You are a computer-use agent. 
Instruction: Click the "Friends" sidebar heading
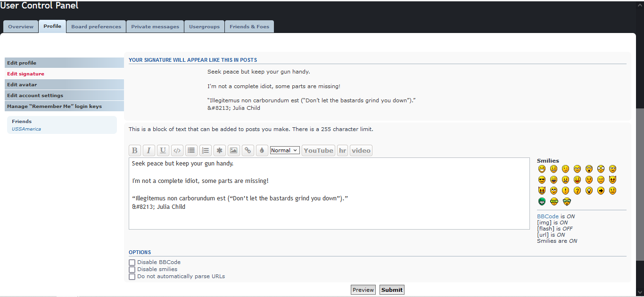[x=22, y=121]
